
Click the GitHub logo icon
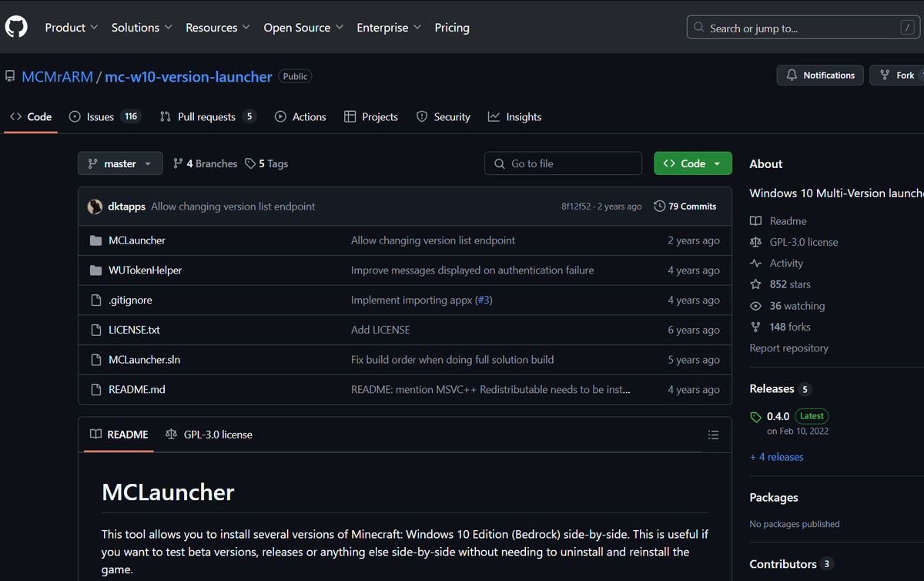click(x=16, y=27)
